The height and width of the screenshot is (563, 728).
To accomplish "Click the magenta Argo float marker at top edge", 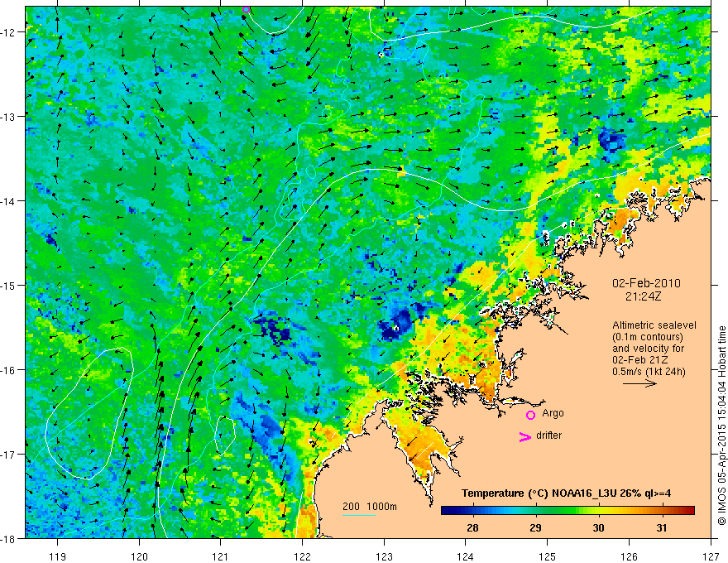I will click(246, 9).
